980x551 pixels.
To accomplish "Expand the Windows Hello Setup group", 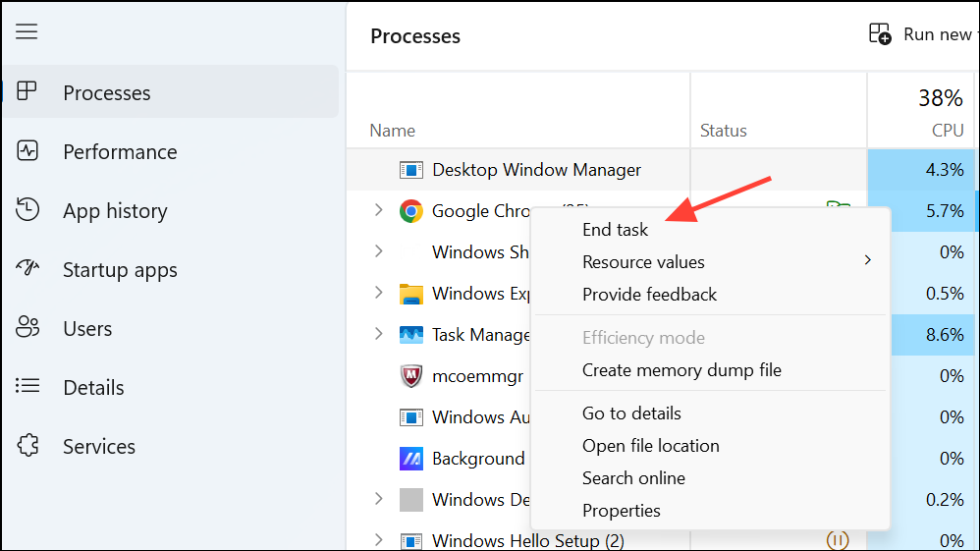I will (379, 540).
